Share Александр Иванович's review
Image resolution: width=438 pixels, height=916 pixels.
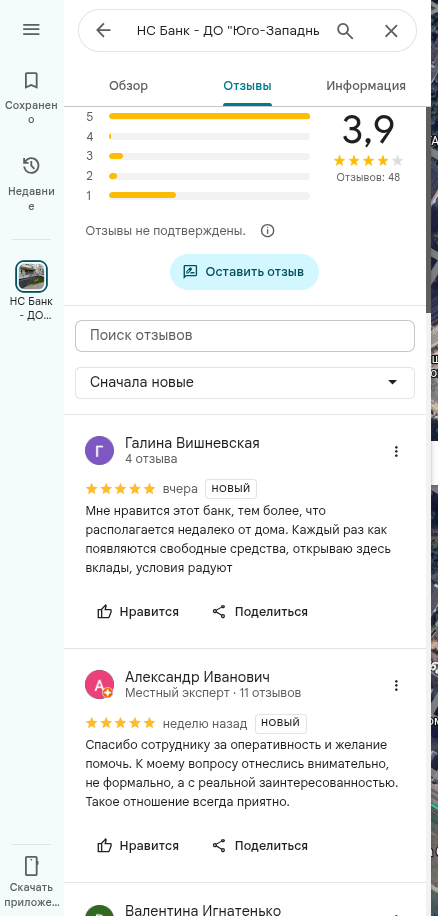(260, 845)
